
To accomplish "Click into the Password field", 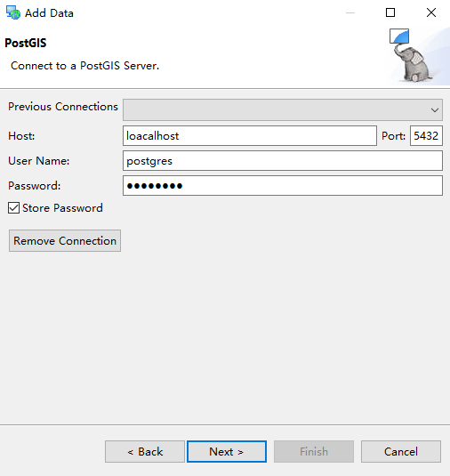I will pos(283,185).
